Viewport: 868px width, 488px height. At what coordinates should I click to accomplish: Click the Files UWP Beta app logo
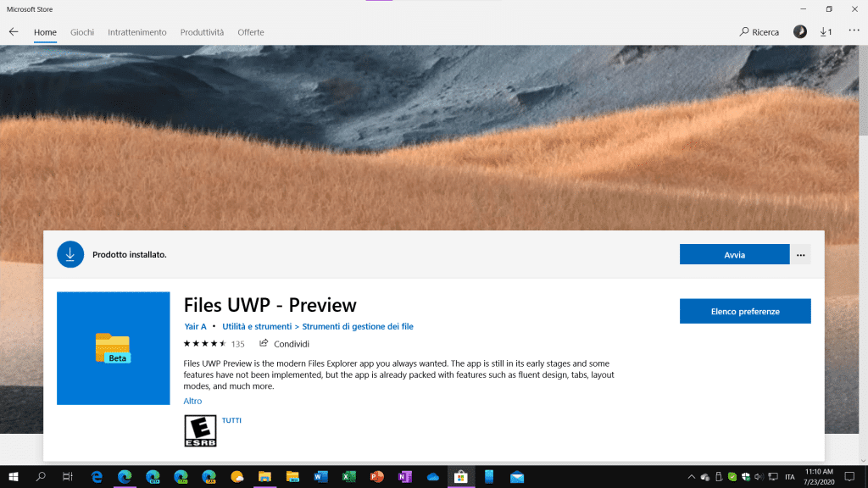click(113, 347)
